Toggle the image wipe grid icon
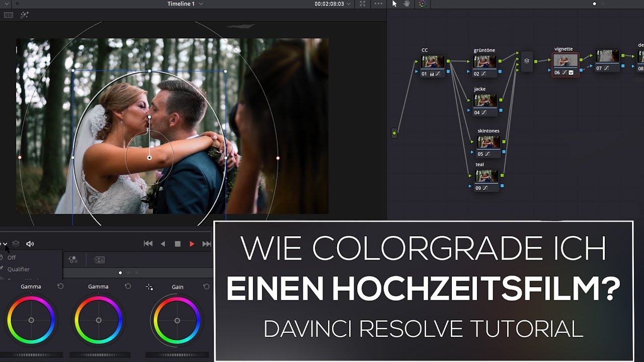 9,15
